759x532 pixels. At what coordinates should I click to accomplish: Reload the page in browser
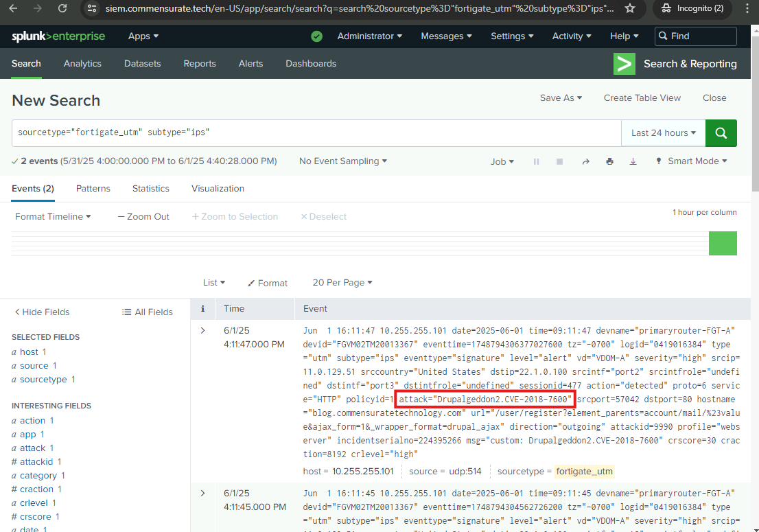tap(62, 8)
